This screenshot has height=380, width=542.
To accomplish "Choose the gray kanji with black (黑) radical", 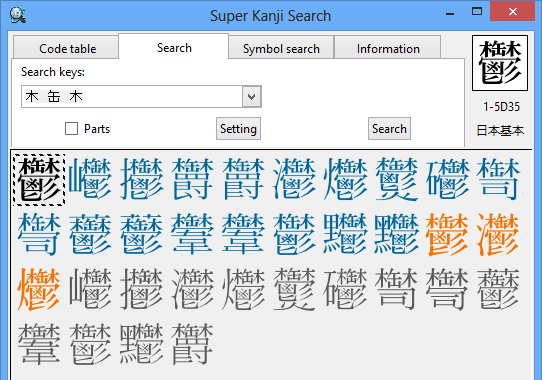I will [x=142, y=344].
